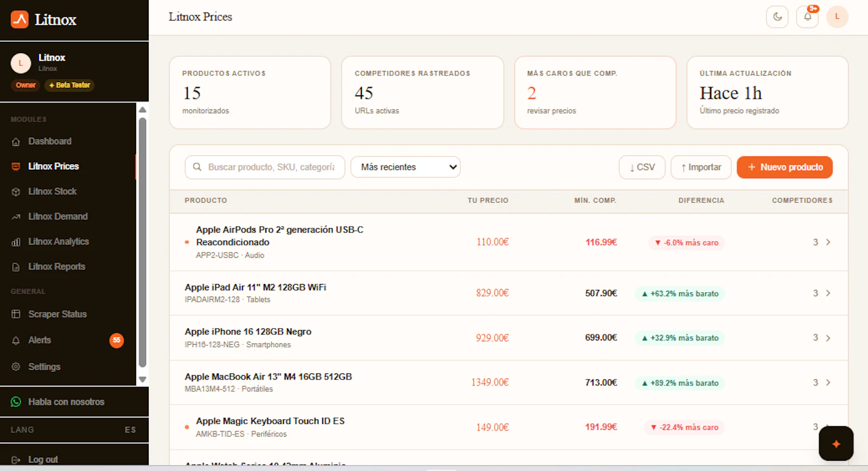Click Scraper Status table icon
Image resolution: width=868 pixels, height=471 pixels.
pyautogui.click(x=16, y=314)
